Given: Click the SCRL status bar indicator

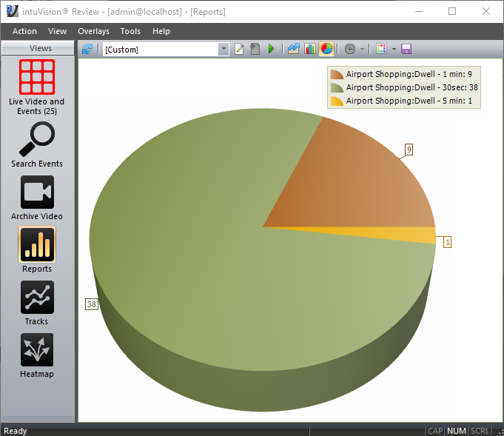Looking at the screenshot, I should click(x=480, y=431).
